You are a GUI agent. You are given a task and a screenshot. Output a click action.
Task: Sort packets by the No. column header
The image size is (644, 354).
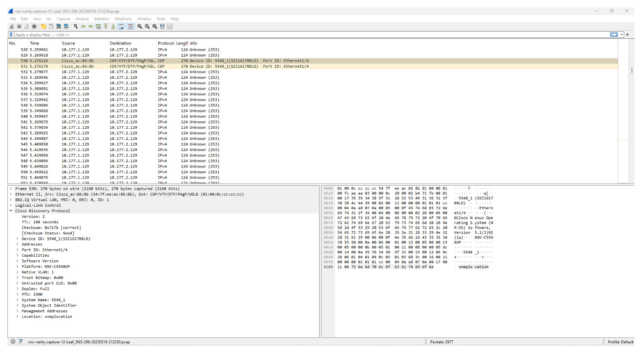pos(18,43)
